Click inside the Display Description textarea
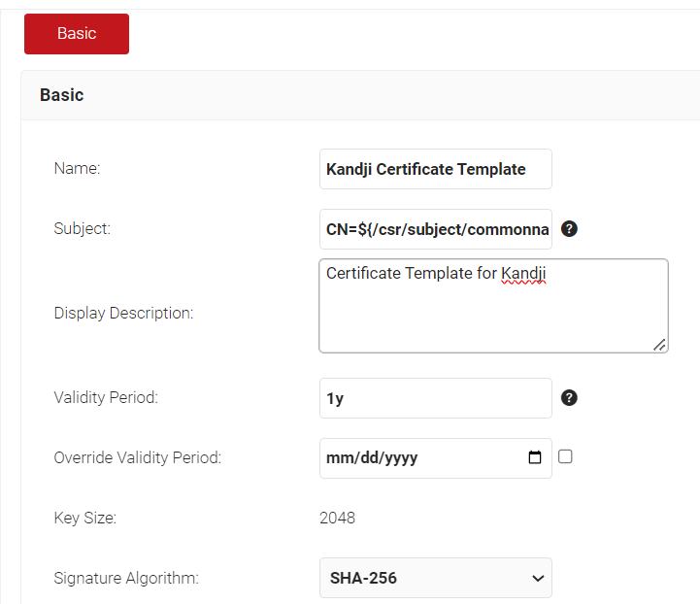Screen dimensions: 700x604 coord(493,311)
